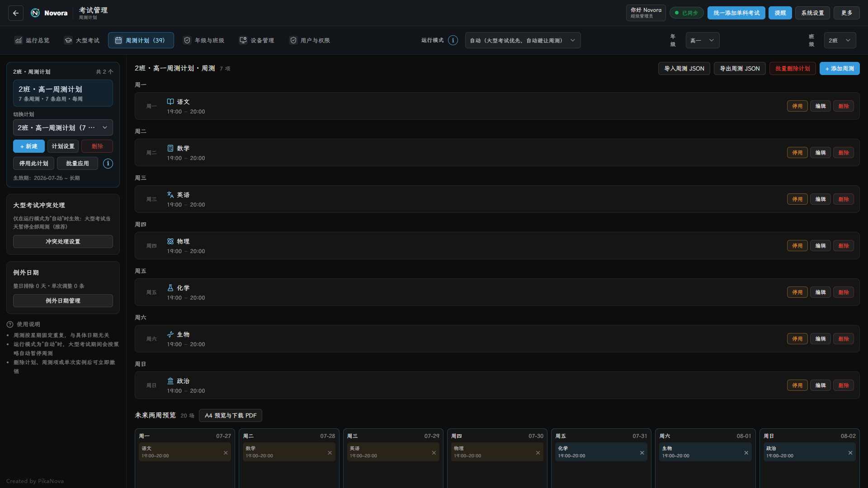Remove 化学 from 07-31 preview
Image resolution: width=868 pixels, height=488 pixels.
point(642,453)
